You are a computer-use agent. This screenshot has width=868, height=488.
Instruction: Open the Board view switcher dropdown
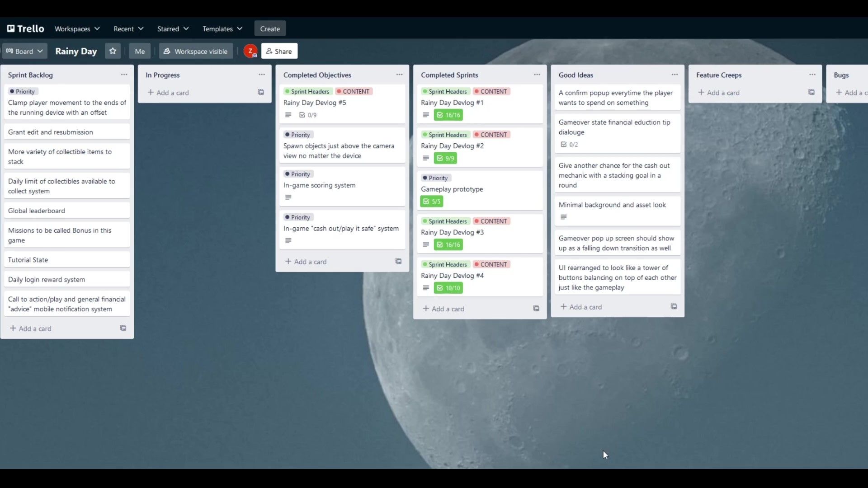[x=24, y=51]
